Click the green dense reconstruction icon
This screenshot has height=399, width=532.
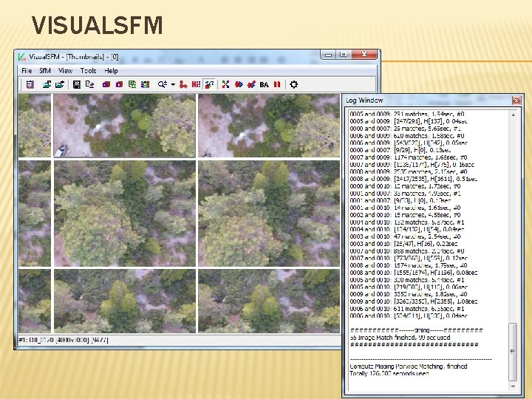point(132,84)
